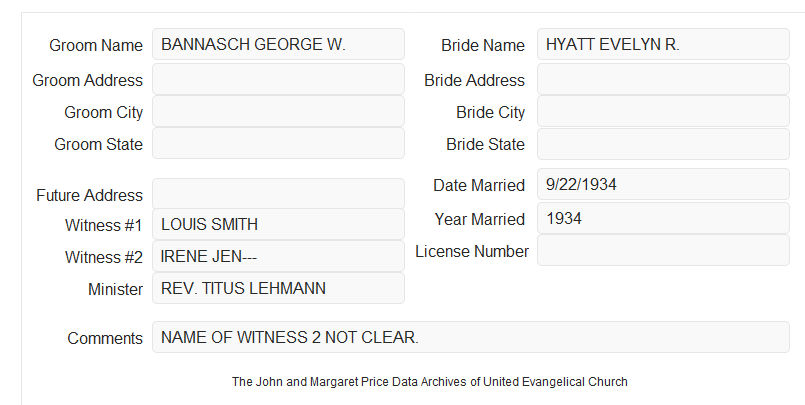805x405 pixels.
Task: Click the Date Married field showing 9/22/1934
Action: tap(663, 184)
